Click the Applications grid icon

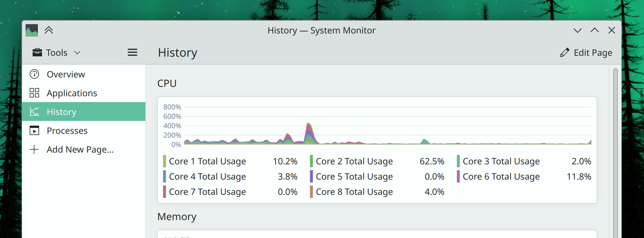coord(34,93)
